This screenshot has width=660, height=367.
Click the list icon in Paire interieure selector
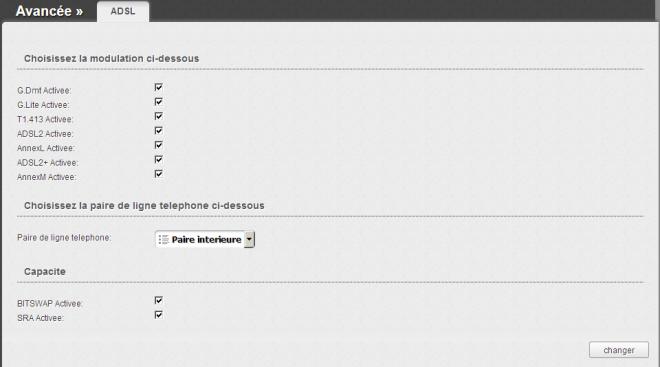[163, 239]
